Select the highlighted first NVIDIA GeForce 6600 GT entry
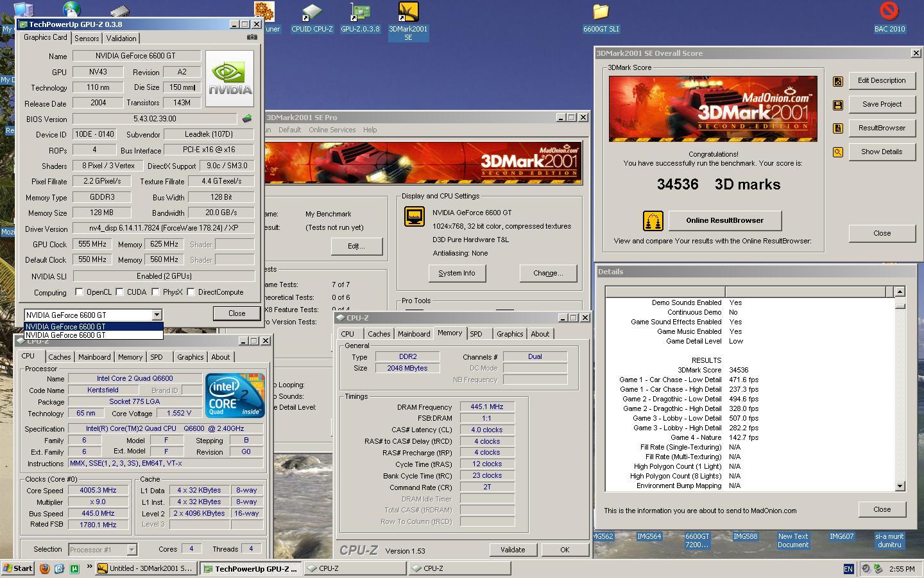924x578 pixels. tap(93, 326)
